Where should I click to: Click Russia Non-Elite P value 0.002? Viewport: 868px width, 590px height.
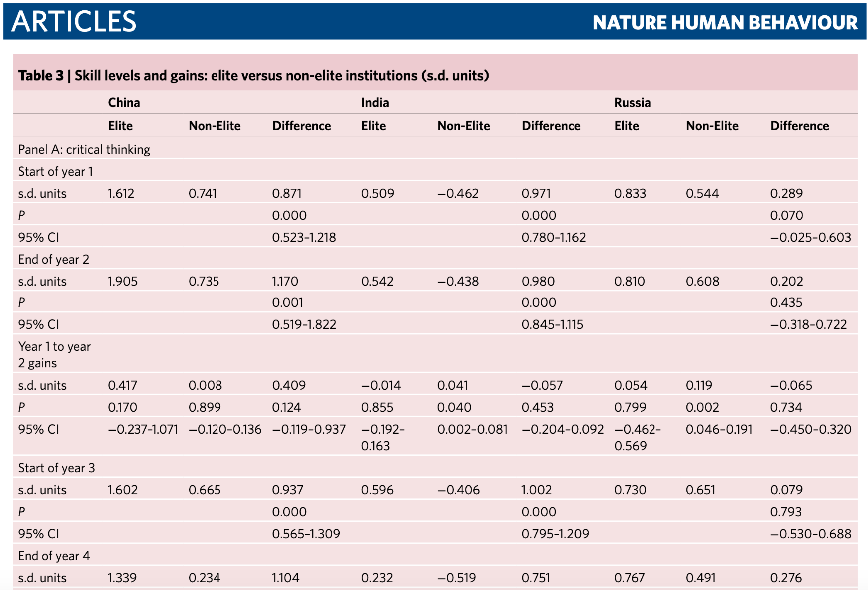pyautogui.click(x=702, y=407)
